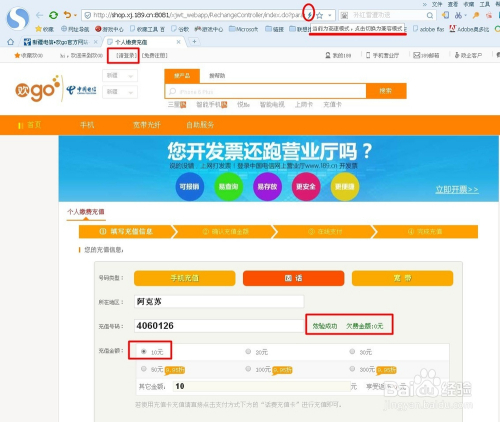Click the magnifier icon in the browser search box
500x422 pixels.
(430, 15)
